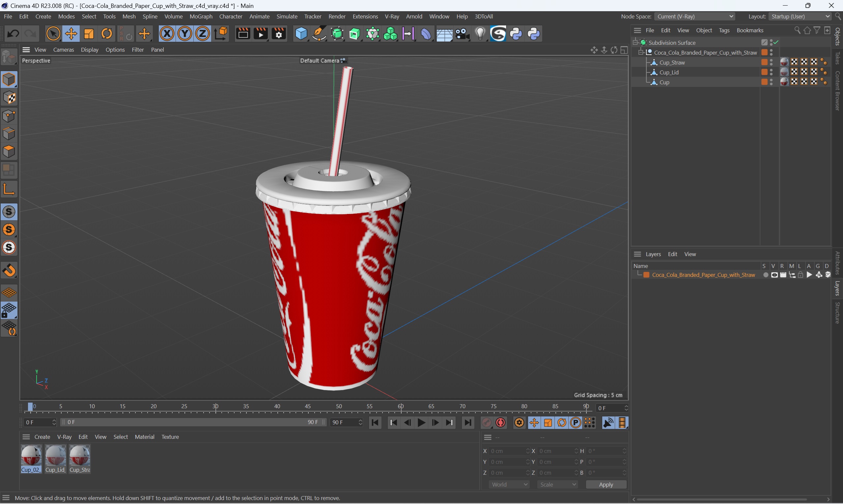Enable the Axis mode L-shaped icon
The height and width of the screenshot is (504, 843).
pyautogui.click(x=9, y=189)
